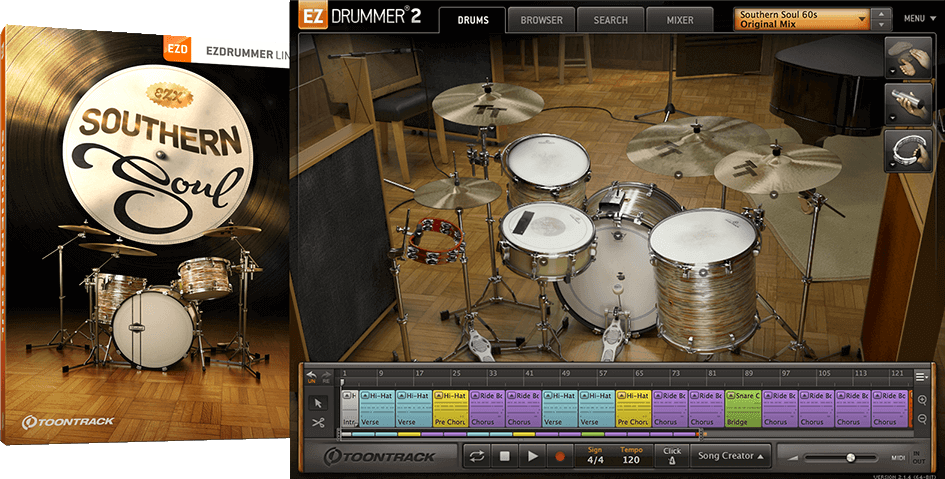Click the hand-held tambourine percussion icon

[909, 150]
